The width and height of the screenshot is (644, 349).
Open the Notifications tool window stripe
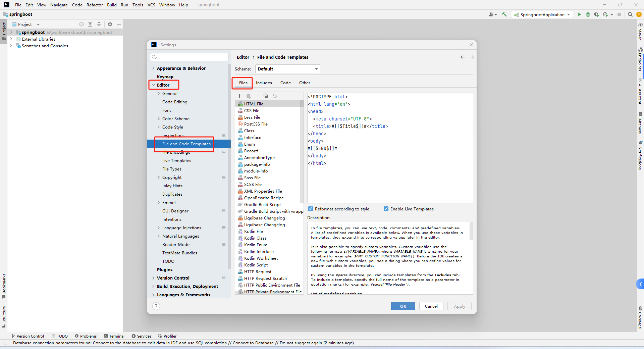pos(640,155)
